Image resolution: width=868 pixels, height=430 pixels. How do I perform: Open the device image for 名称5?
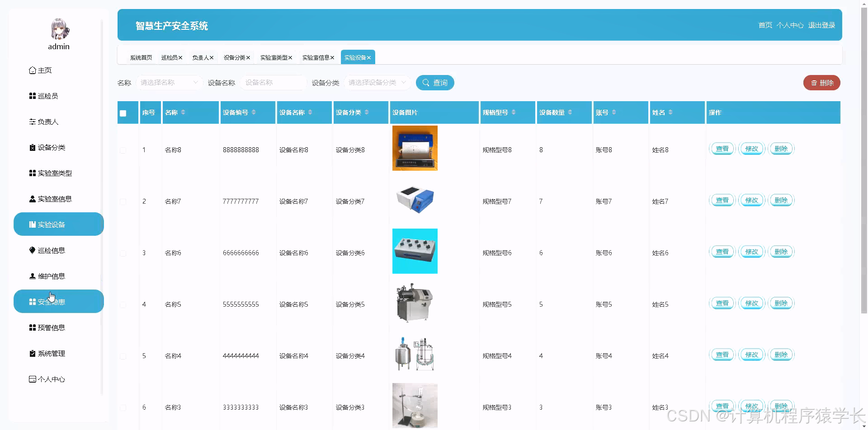[415, 303]
